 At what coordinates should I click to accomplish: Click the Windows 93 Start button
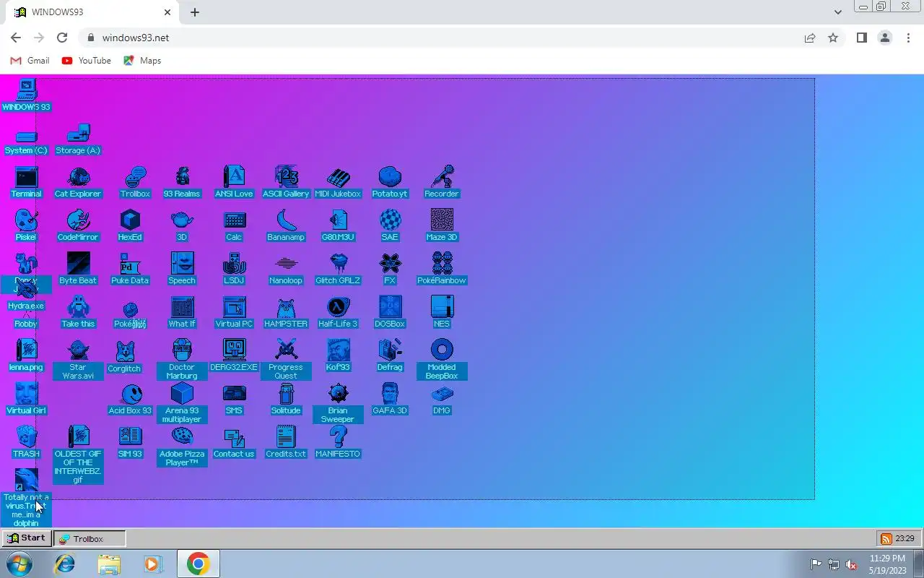[x=27, y=538]
